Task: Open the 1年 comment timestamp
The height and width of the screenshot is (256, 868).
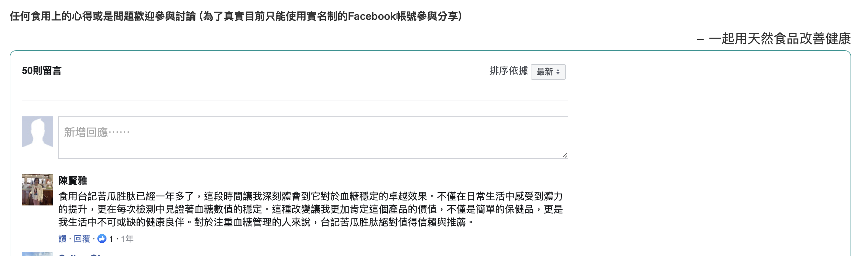Action: tap(127, 239)
